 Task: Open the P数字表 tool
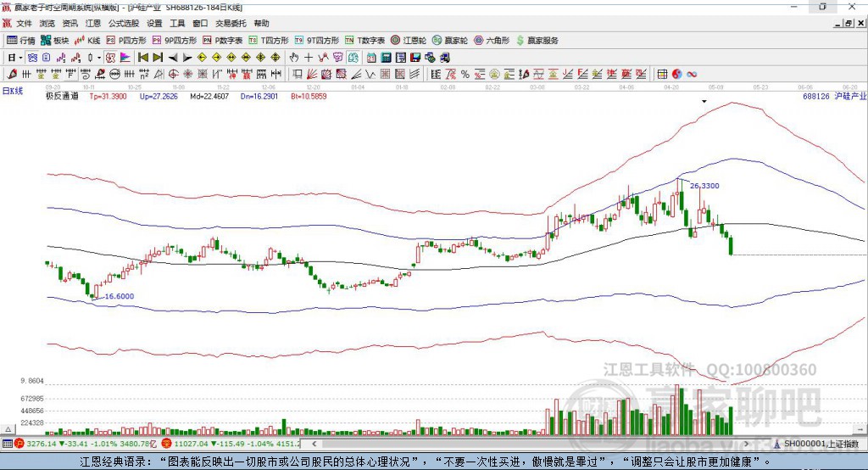(x=223, y=41)
